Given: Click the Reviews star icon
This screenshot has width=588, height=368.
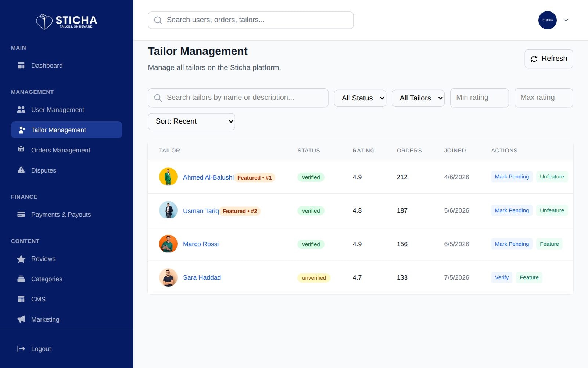Looking at the screenshot, I should (x=21, y=259).
